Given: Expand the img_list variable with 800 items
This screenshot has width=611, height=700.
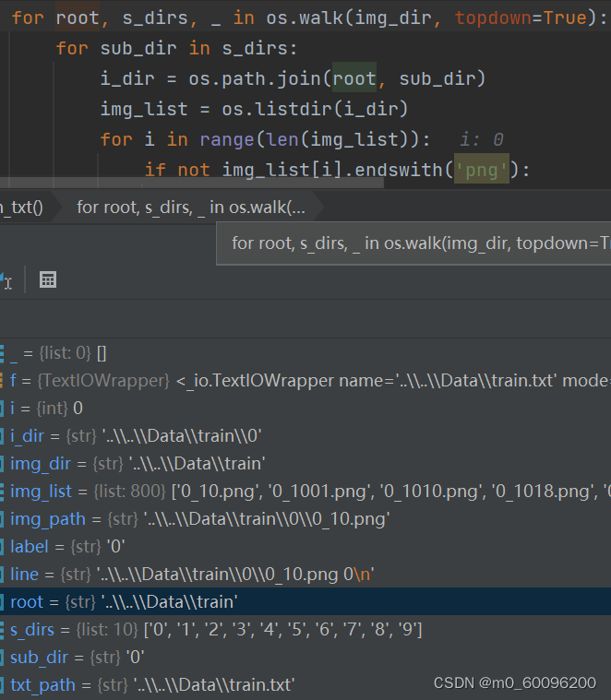Looking at the screenshot, I should click(x=2, y=491).
